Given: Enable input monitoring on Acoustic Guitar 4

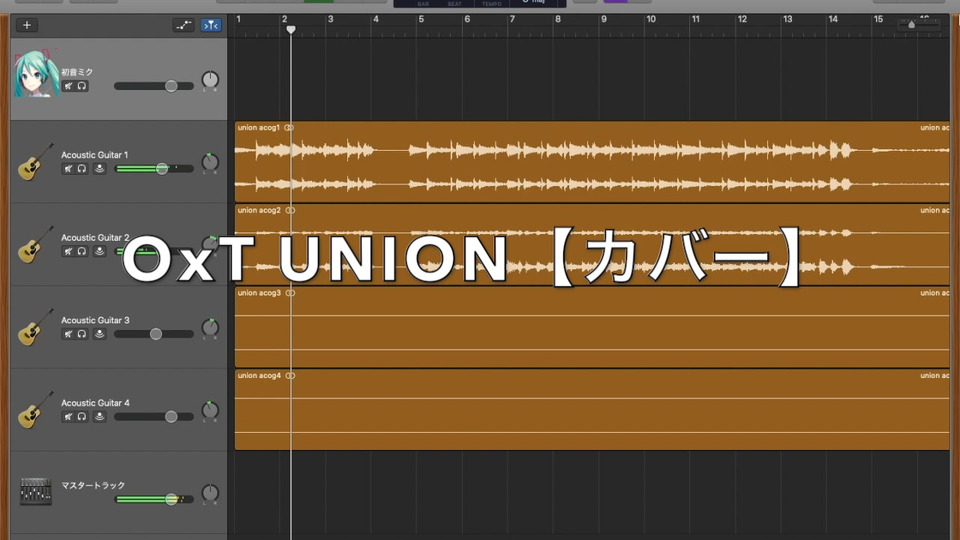Looking at the screenshot, I should coord(99,417).
